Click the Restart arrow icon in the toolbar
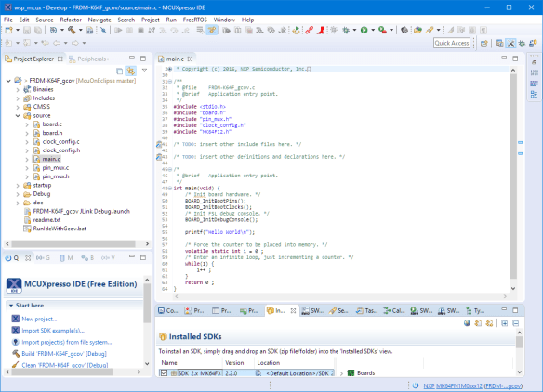 (x=296, y=30)
